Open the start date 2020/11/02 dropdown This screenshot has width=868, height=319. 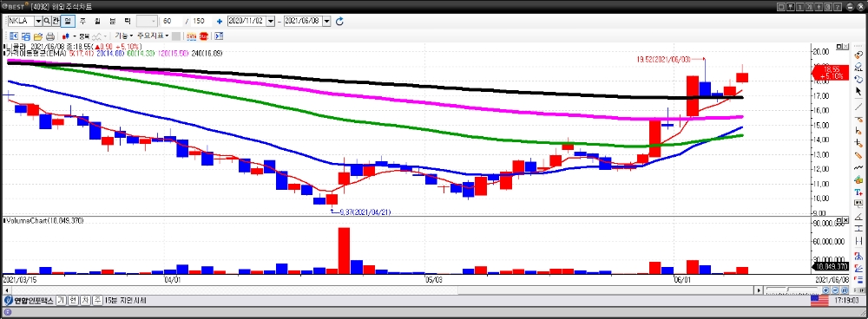pos(271,21)
